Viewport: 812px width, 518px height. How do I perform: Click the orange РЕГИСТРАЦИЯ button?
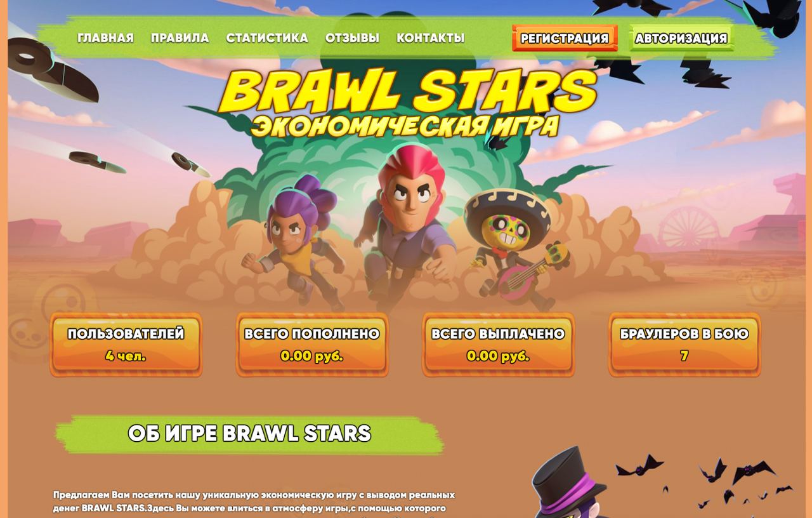[x=565, y=38]
